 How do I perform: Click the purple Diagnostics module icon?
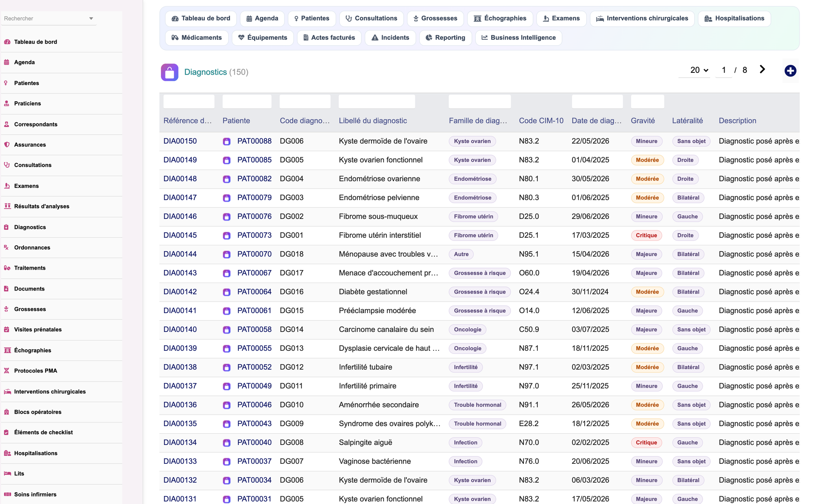(x=170, y=72)
